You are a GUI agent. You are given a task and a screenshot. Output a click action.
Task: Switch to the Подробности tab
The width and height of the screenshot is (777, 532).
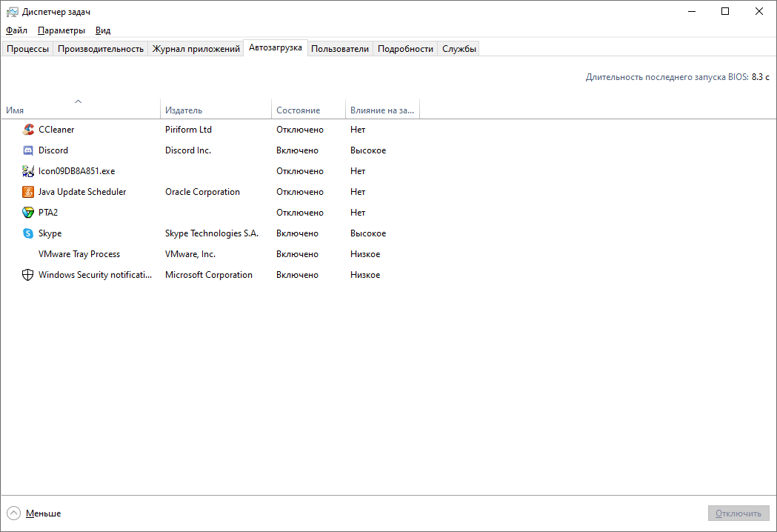pyautogui.click(x=405, y=49)
